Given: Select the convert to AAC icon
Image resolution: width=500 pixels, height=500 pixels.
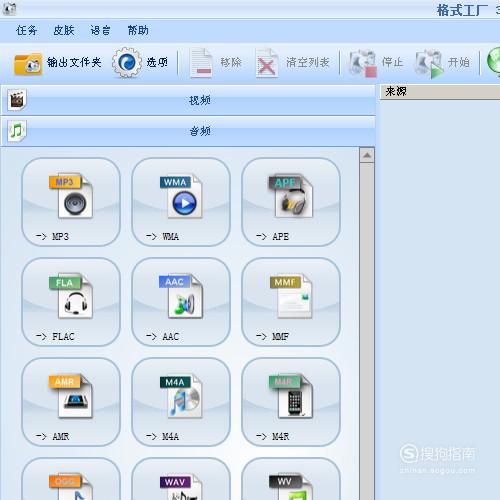Looking at the screenshot, I should (x=181, y=302).
